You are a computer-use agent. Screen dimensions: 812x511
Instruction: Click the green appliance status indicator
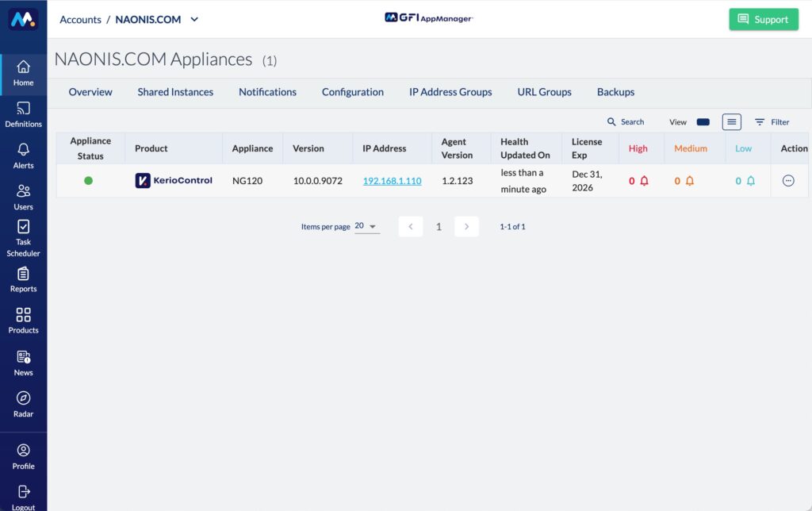coord(89,181)
